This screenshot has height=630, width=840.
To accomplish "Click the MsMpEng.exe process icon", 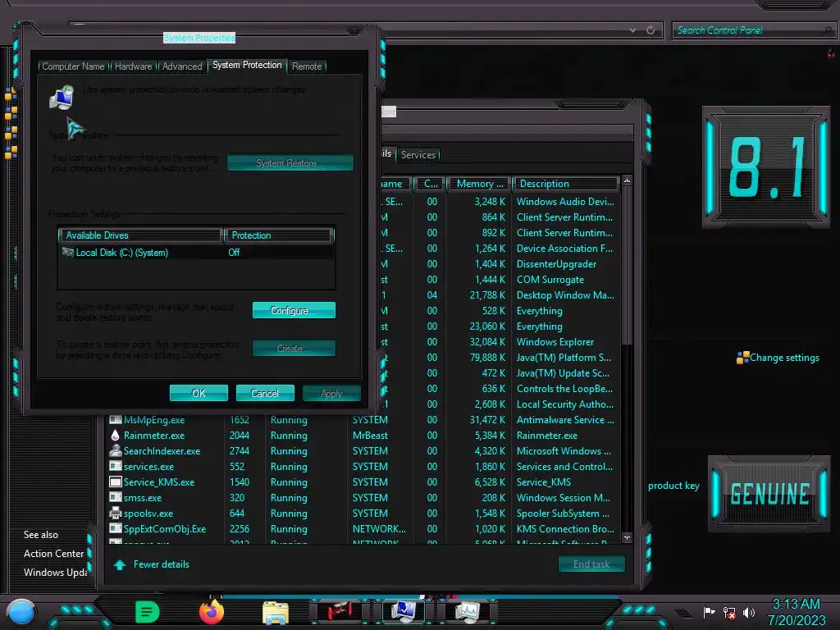I will click(x=115, y=419).
